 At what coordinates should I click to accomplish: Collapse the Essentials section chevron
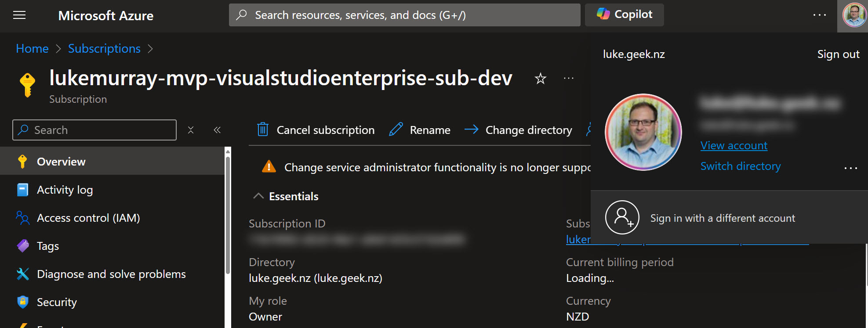258,196
